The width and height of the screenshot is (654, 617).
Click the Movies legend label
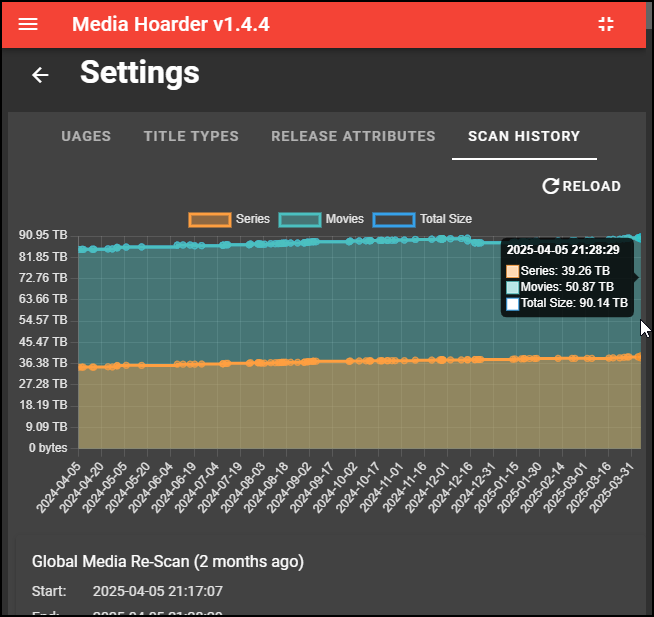[345, 219]
